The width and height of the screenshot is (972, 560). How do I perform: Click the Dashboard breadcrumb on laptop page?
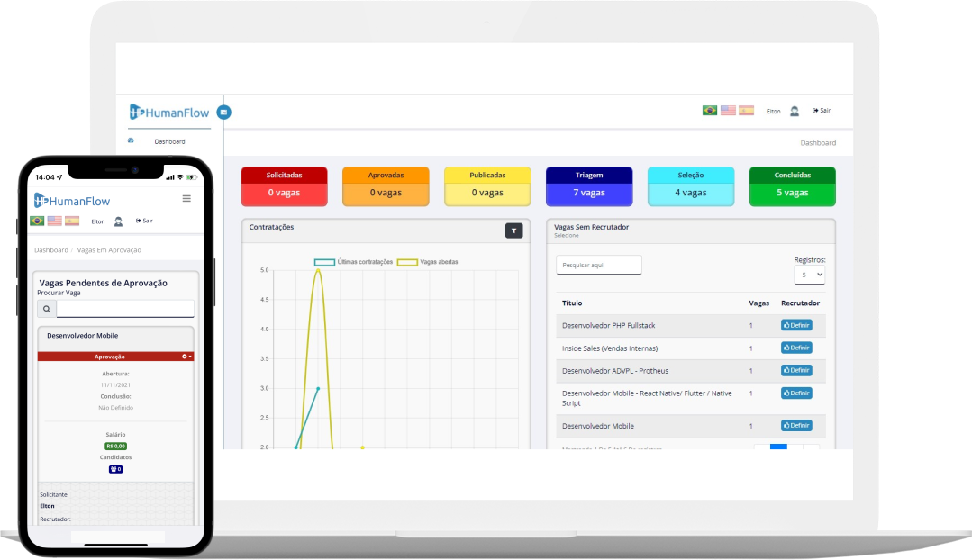818,143
